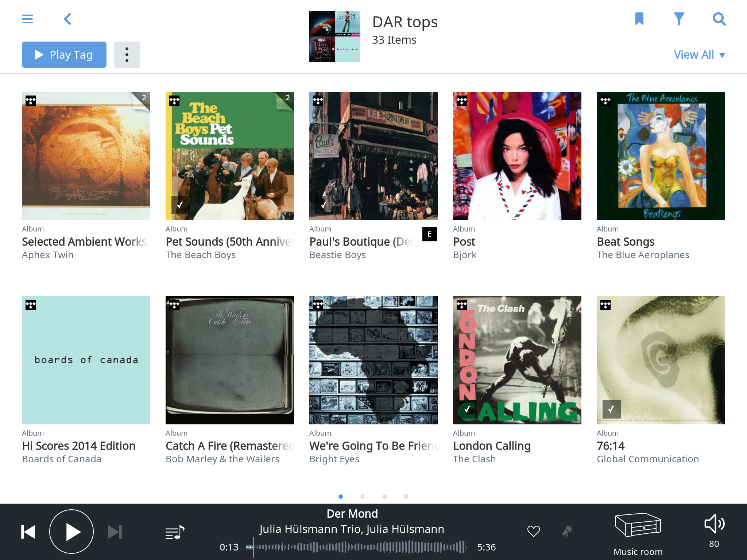Skip to previous track

pyautogui.click(x=28, y=532)
